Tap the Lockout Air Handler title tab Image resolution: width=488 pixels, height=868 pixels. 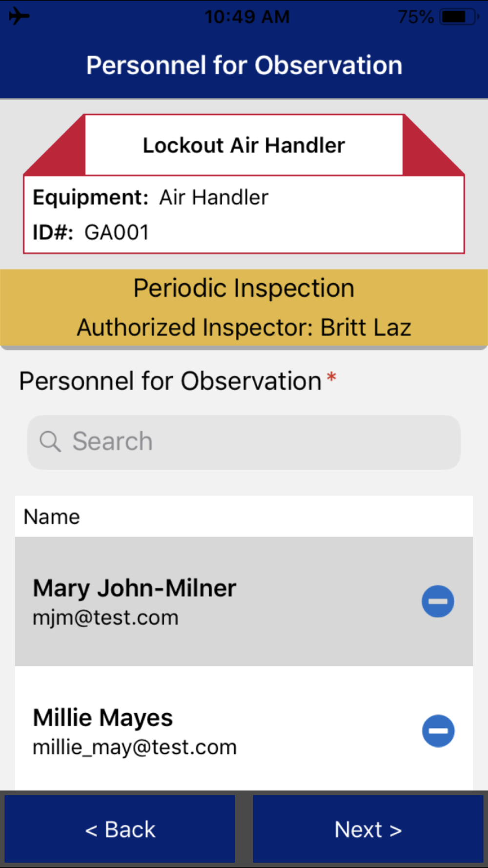[244, 145]
